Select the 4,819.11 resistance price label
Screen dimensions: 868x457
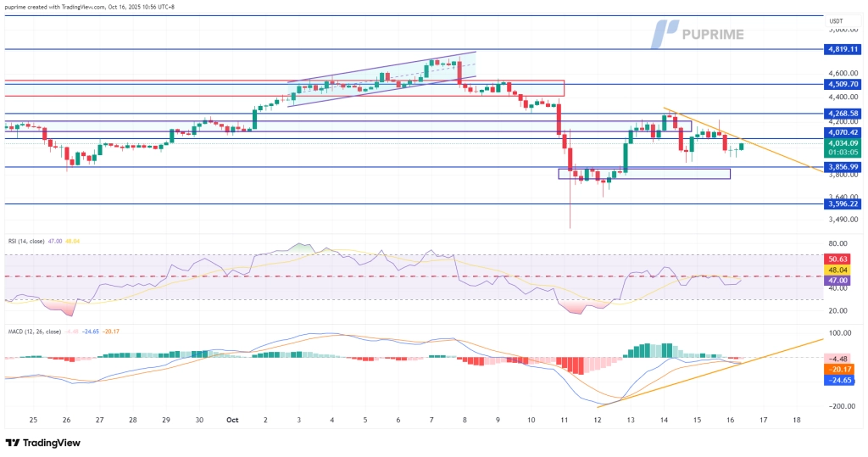click(x=844, y=49)
